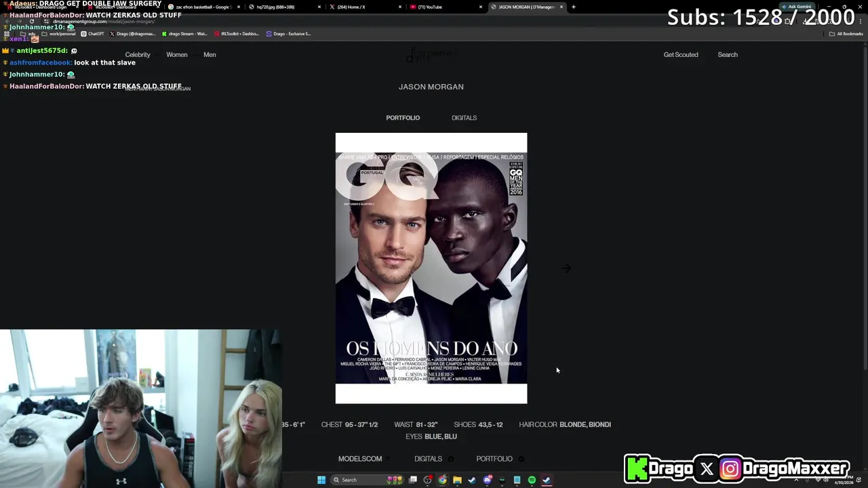Open the drago Stream bookmark
This screenshot has height=488, width=868.
pyautogui.click(x=185, y=33)
